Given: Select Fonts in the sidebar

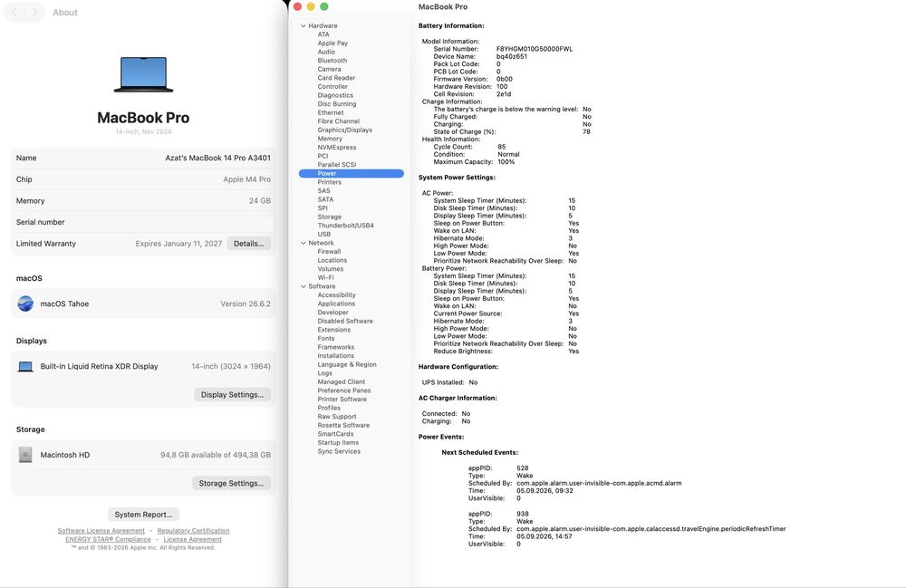Looking at the screenshot, I should [x=325, y=339].
